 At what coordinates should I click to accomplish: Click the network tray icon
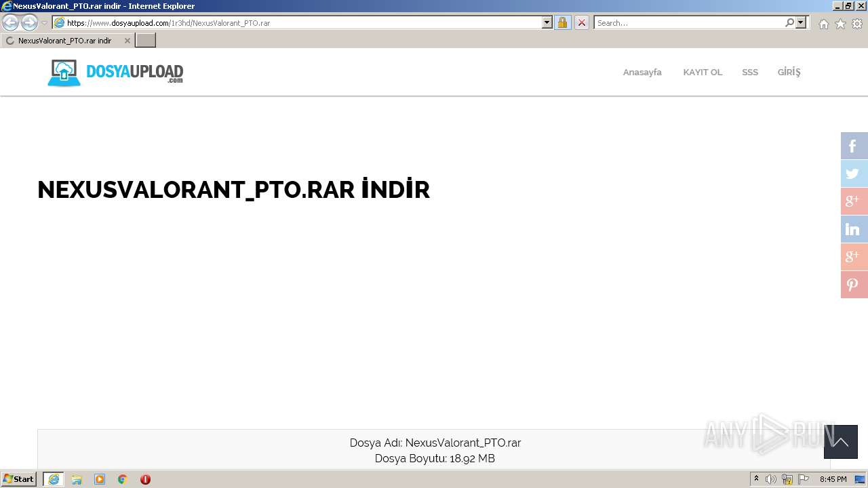[x=787, y=479]
